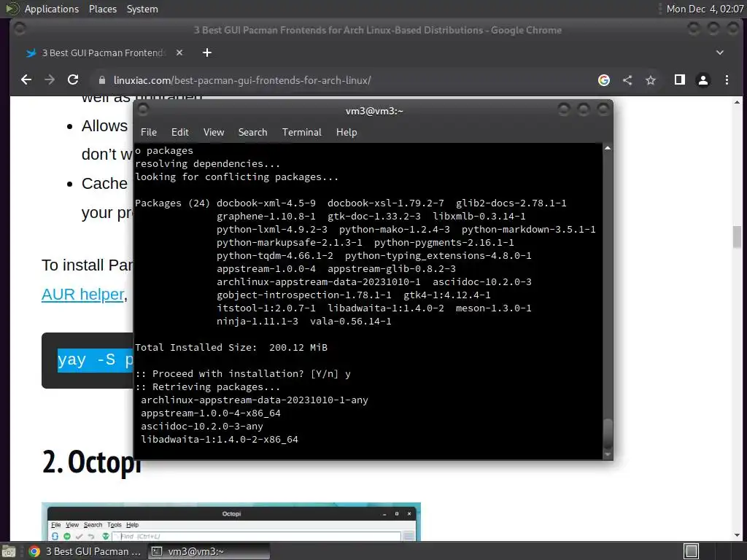Open the terminal File menu
747x560 pixels.
click(x=149, y=132)
